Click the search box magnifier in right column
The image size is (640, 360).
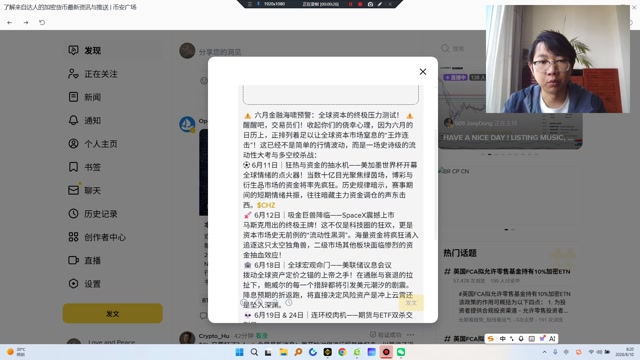coord(445,49)
